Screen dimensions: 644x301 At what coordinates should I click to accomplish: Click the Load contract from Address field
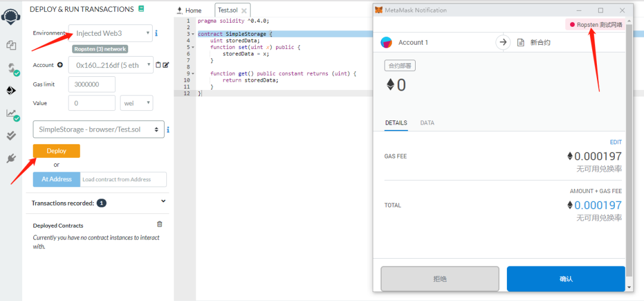pyautogui.click(x=123, y=179)
